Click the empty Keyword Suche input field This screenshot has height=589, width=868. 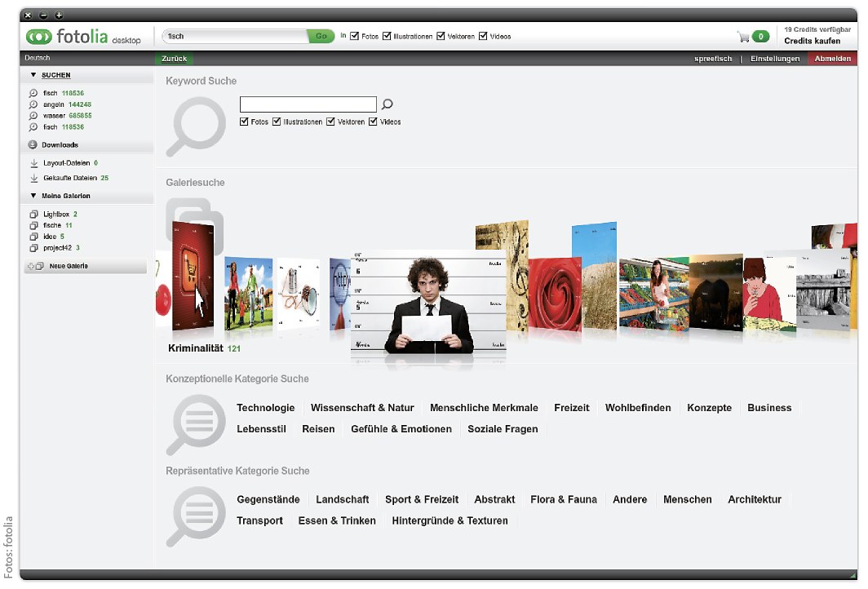point(308,104)
